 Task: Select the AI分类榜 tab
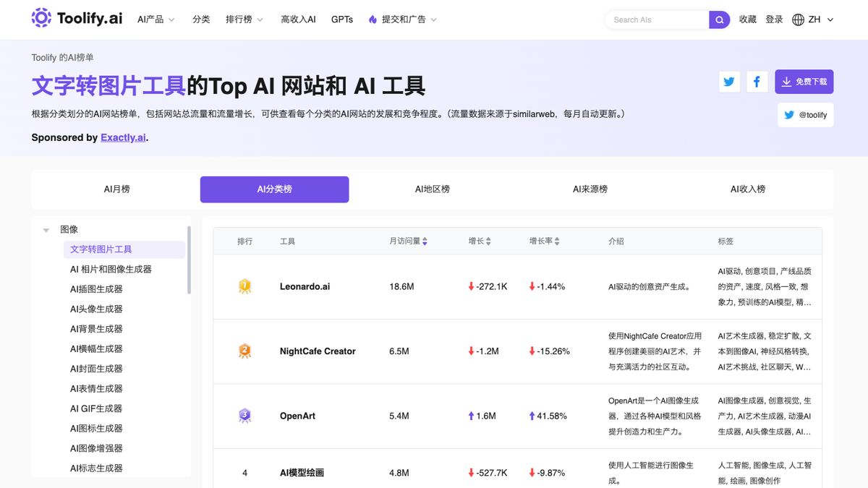pyautogui.click(x=275, y=189)
